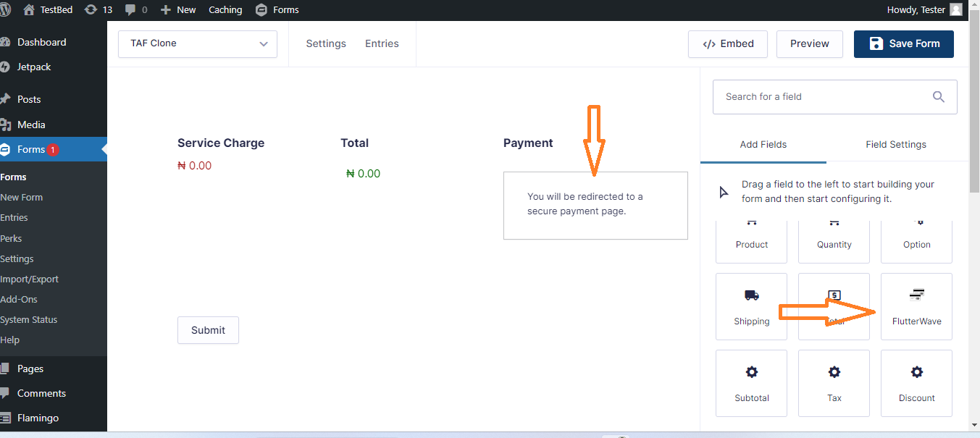Open Settings in the sidebar submenu
This screenshot has height=438, width=980.
click(x=17, y=258)
